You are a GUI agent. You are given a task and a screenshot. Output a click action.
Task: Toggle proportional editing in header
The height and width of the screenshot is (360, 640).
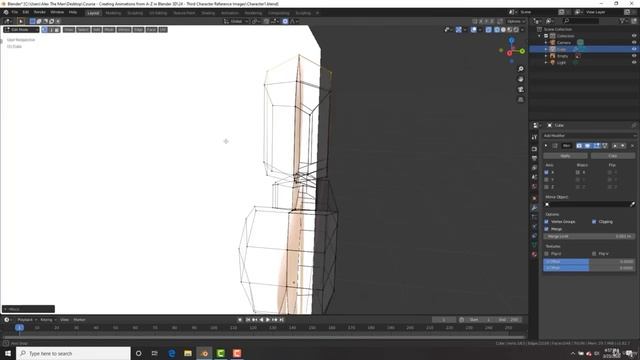[285, 21]
